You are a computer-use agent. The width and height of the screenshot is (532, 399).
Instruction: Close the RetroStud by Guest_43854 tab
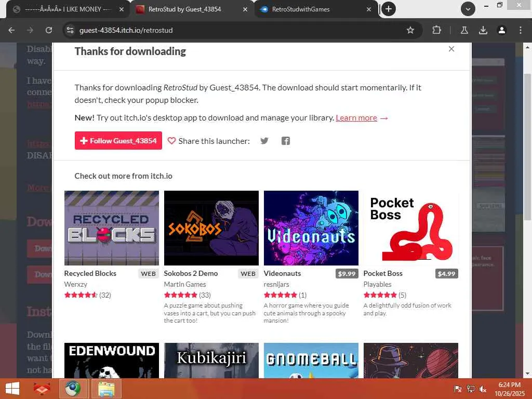(245, 9)
